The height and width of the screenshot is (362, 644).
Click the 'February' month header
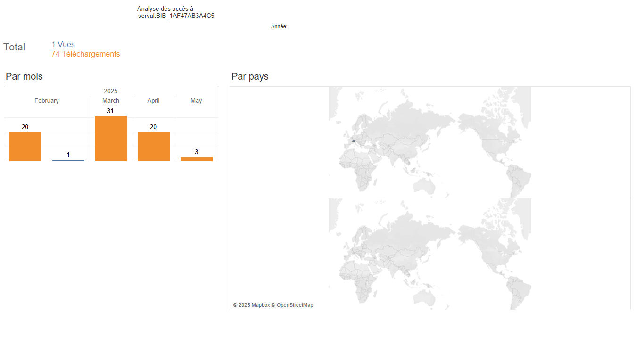(x=47, y=101)
